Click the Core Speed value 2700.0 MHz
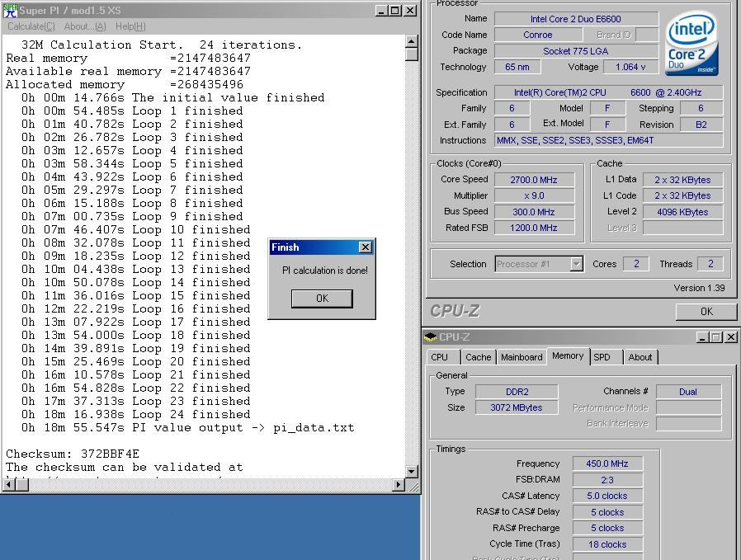This screenshot has height=560, width=741. [x=534, y=180]
